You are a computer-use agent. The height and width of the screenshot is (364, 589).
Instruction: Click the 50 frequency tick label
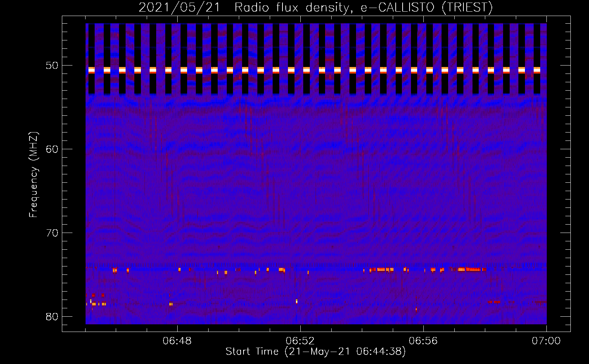(52, 66)
